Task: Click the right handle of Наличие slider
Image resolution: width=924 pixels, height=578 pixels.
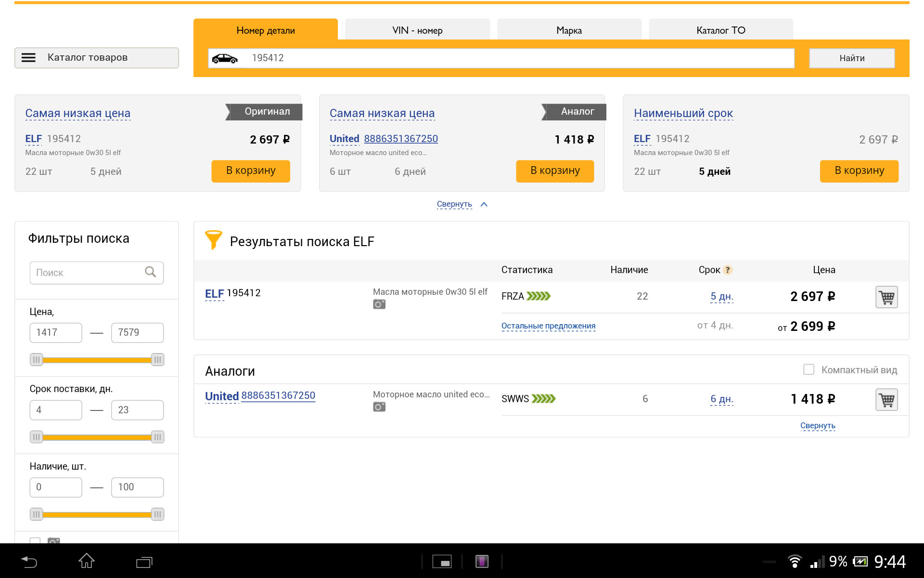Action: (x=157, y=514)
